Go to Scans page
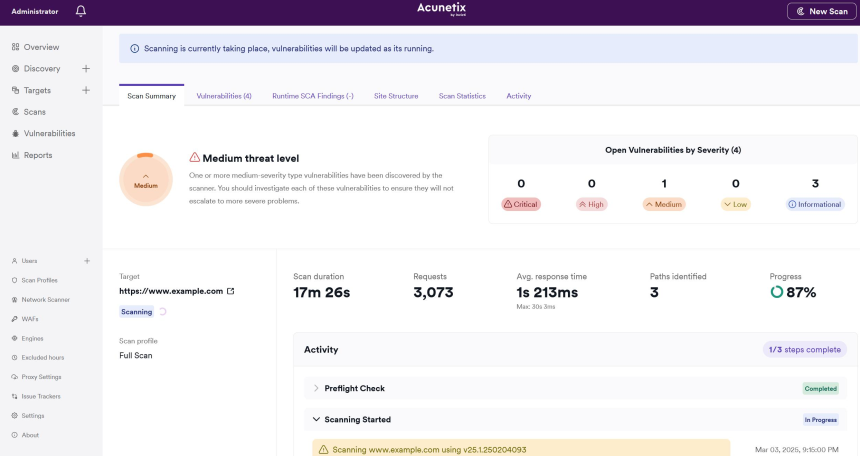860x456 pixels. tap(35, 112)
